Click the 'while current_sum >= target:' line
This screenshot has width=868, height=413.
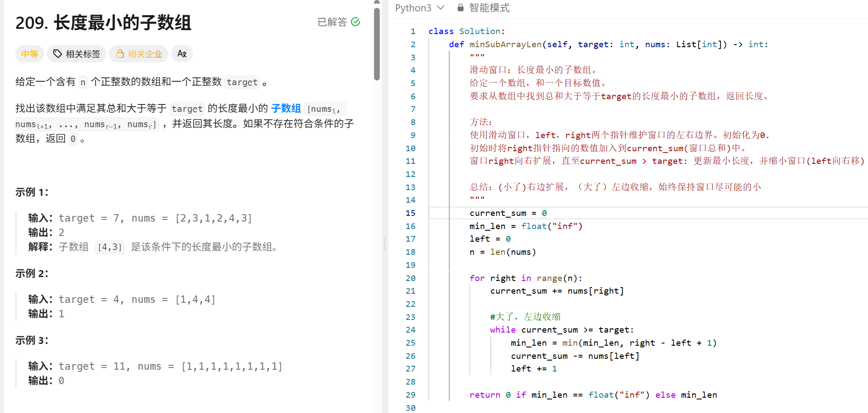point(562,330)
